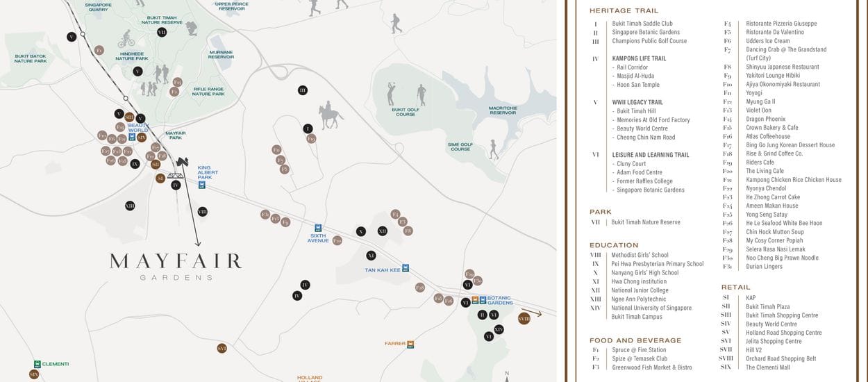Click the SIX Clementi Mall marker

pyautogui.click(x=34, y=374)
